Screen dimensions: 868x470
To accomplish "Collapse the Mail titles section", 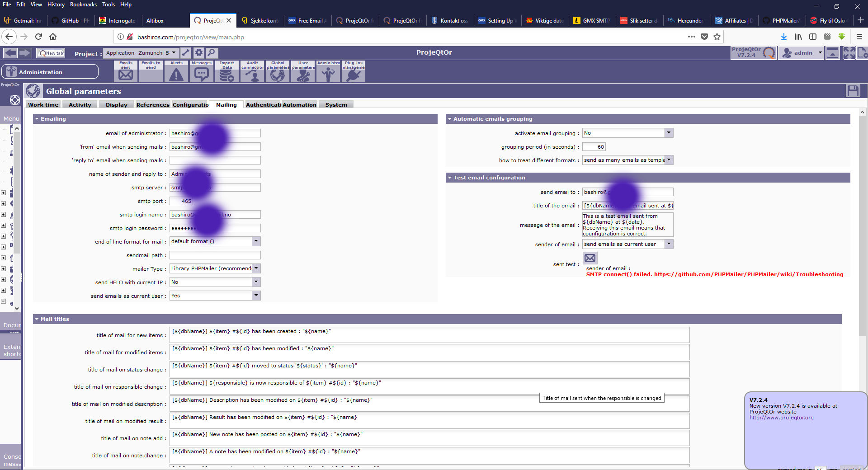I will 37,319.
